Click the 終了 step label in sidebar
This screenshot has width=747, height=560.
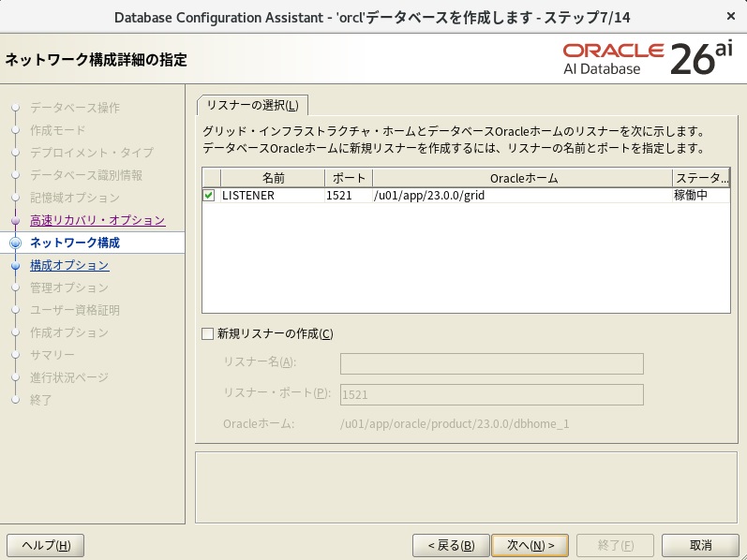[x=40, y=400]
